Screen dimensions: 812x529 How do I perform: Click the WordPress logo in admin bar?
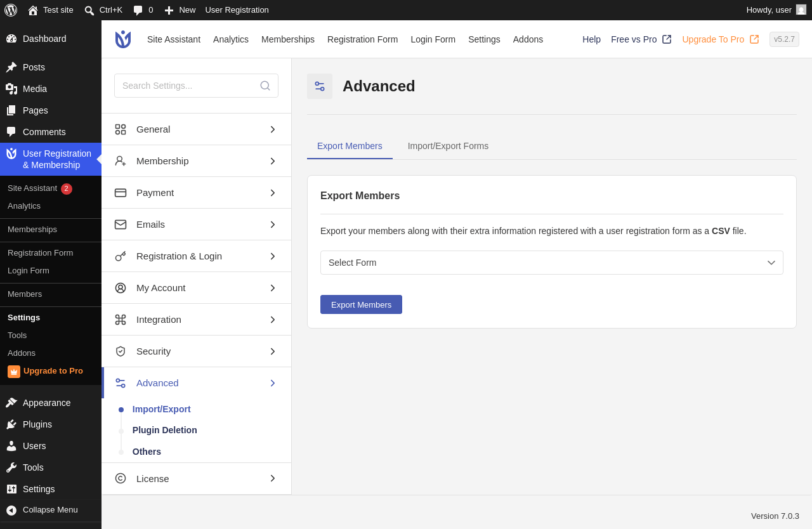click(11, 10)
